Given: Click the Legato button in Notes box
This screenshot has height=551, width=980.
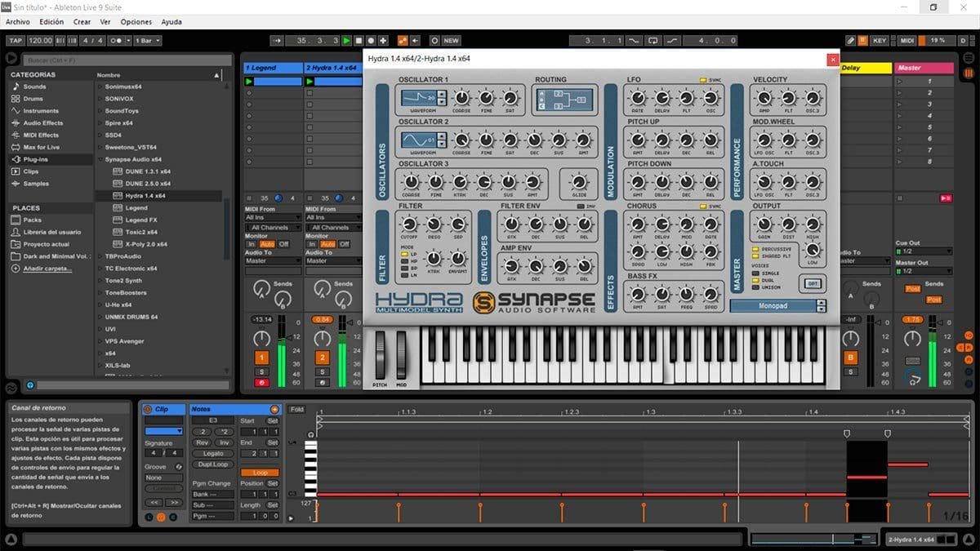Looking at the screenshot, I should pyautogui.click(x=213, y=453).
